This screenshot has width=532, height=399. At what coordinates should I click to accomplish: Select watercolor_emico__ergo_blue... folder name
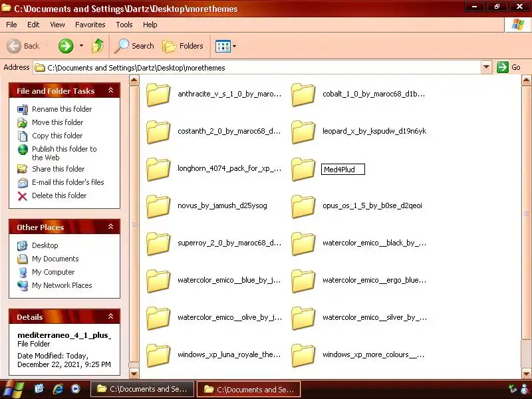[374, 280]
